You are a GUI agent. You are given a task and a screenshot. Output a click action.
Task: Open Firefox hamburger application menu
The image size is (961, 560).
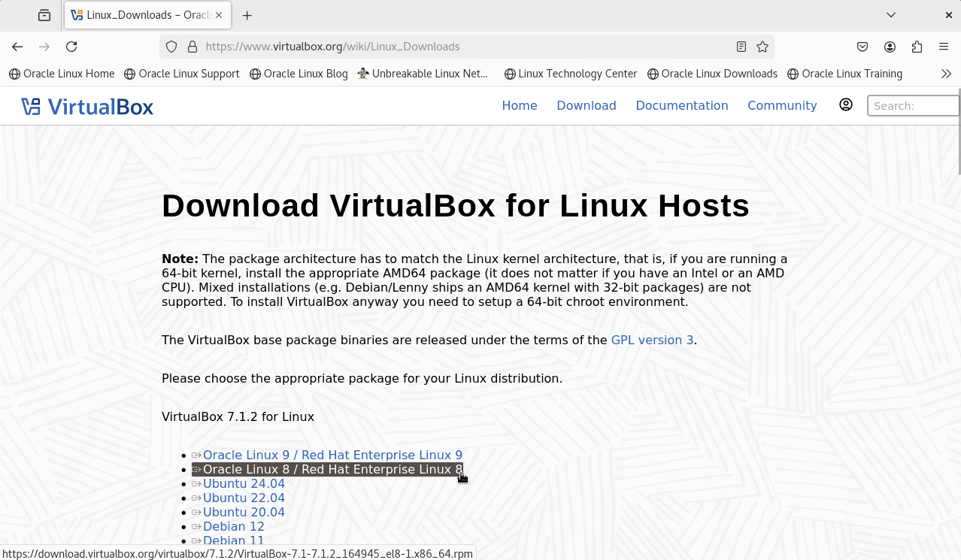pos(944,47)
